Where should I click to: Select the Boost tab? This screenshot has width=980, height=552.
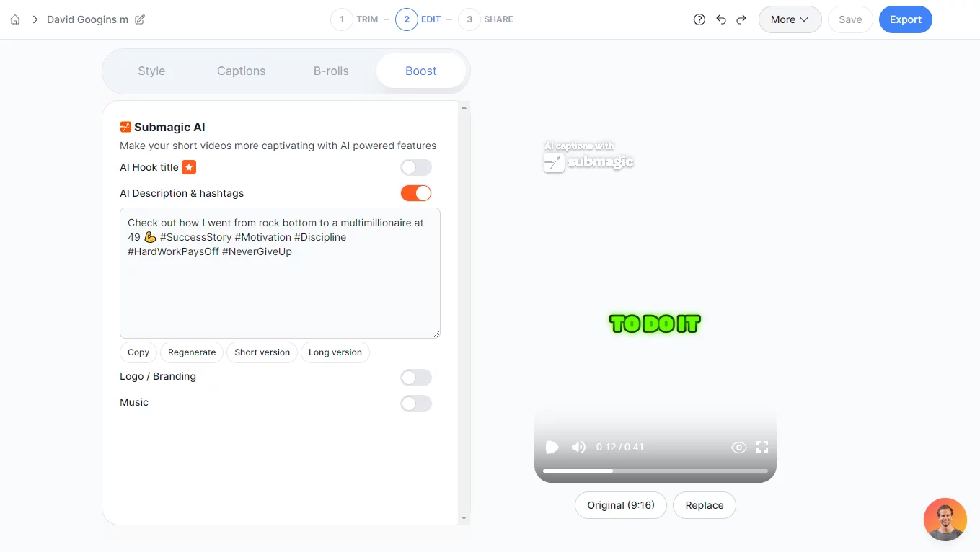click(421, 71)
